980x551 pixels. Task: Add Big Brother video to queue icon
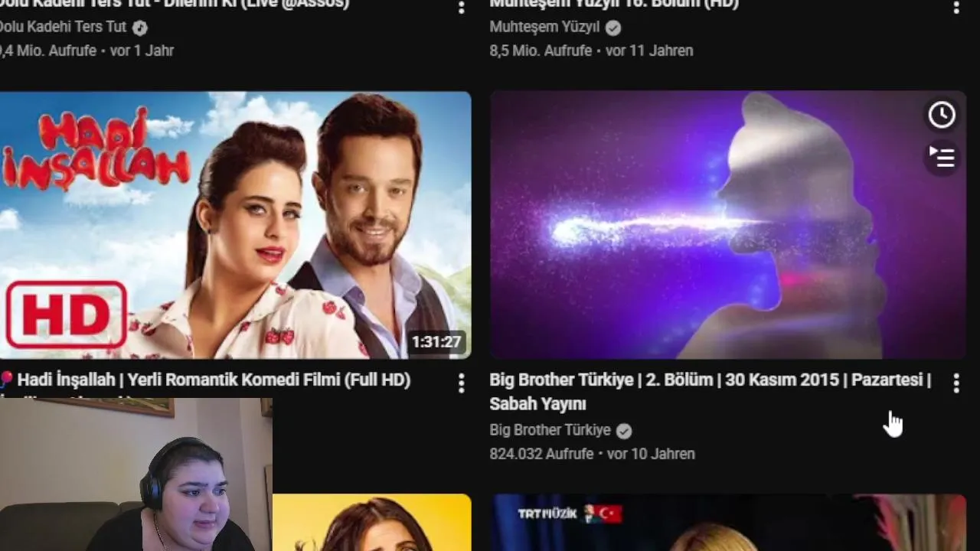click(942, 157)
